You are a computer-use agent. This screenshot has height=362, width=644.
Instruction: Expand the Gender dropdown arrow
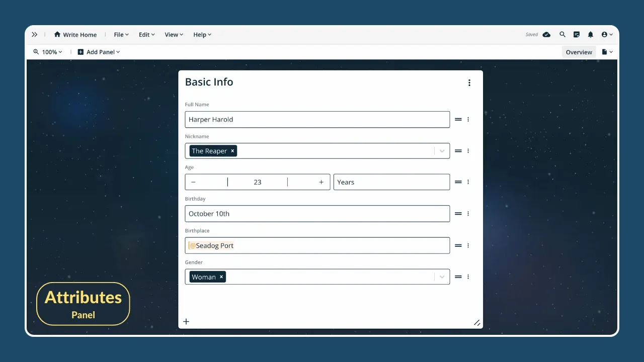[442, 277]
